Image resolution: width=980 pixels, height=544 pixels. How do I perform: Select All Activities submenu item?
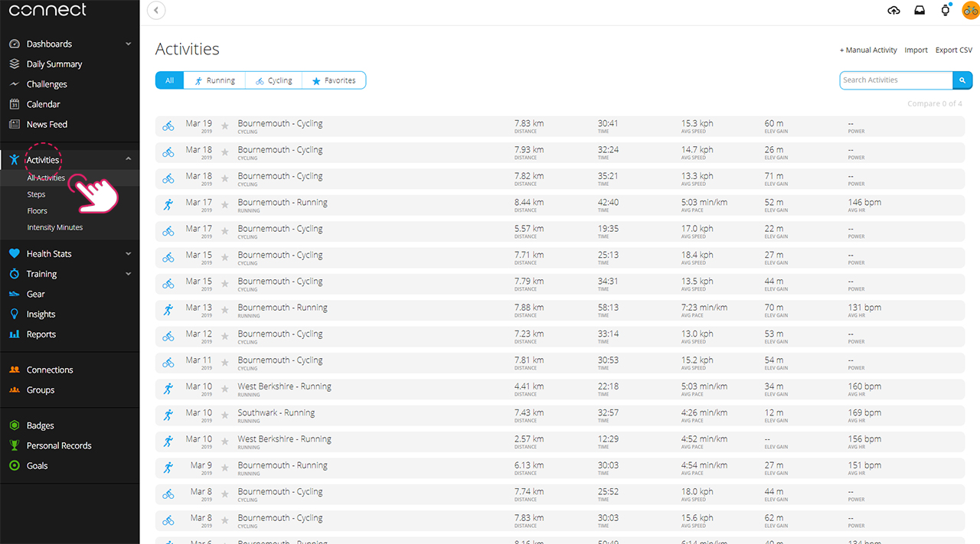(46, 178)
